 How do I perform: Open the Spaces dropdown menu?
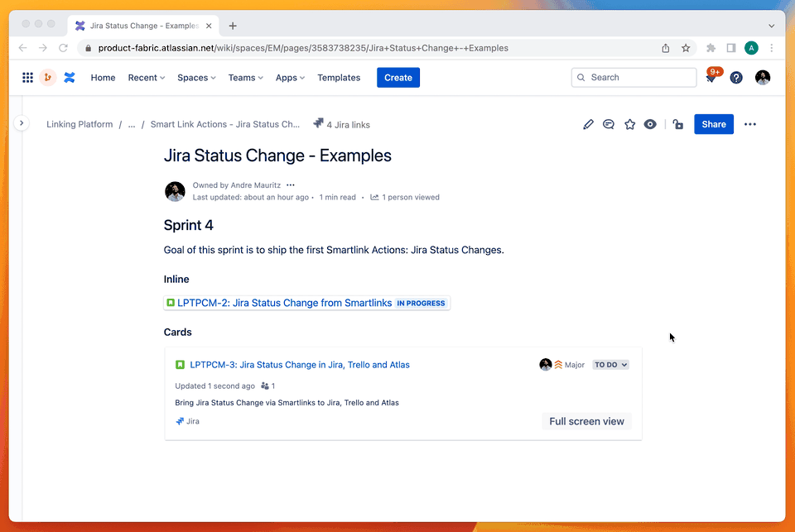click(x=196, y=78)
